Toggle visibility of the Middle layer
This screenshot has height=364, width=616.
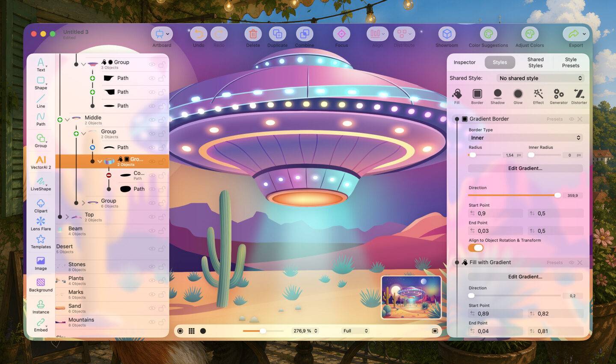coord(152,120)
